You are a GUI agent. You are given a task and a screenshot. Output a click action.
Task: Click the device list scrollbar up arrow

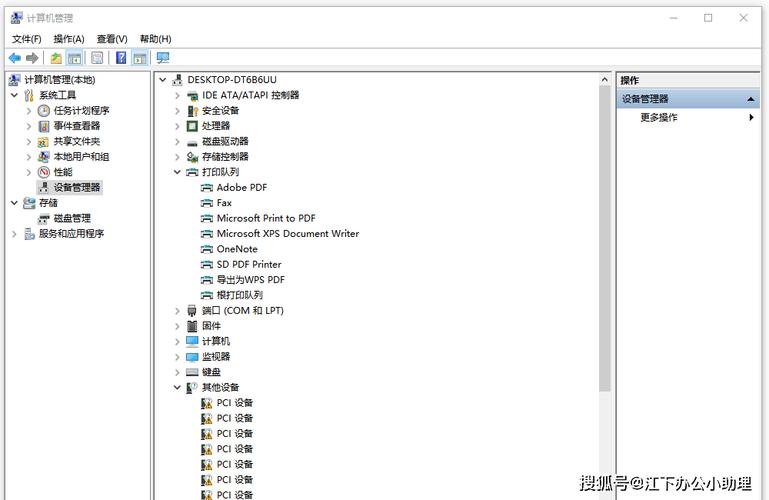coord(605,80)
